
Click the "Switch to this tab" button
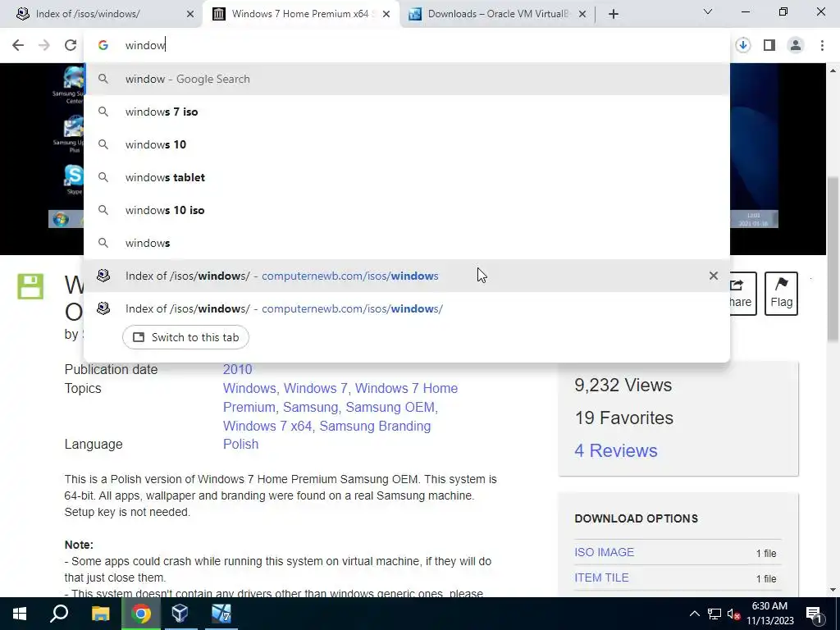(x=185, y=337)
